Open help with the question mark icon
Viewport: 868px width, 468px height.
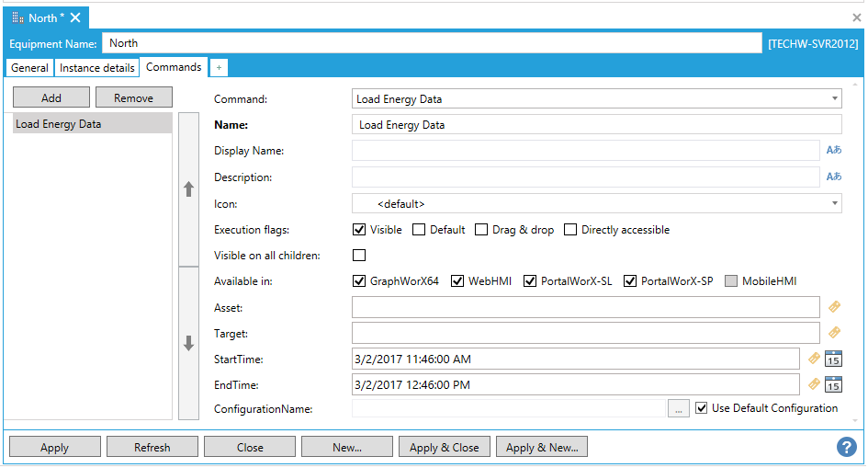click(846, 447)
